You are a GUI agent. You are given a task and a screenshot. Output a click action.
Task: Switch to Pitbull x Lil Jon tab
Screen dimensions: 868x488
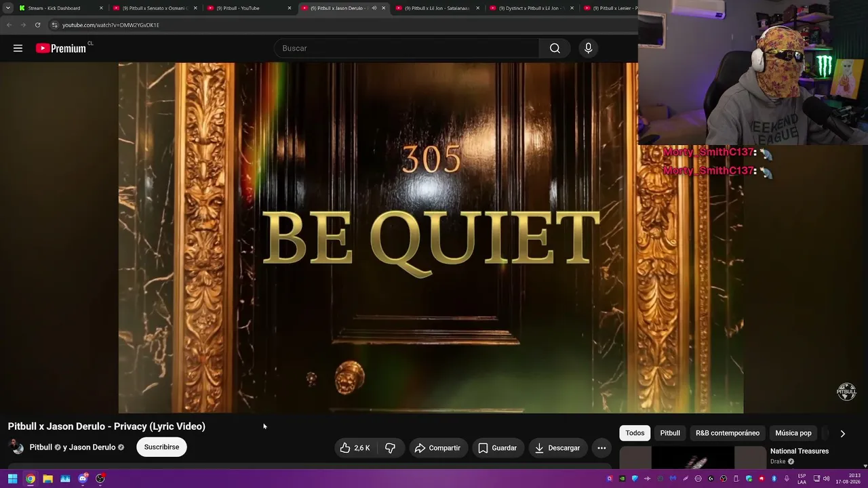pyautogui.click(x=437, y=8)
